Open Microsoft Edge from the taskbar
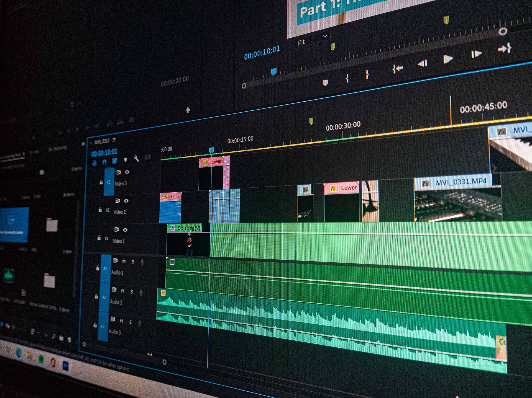Image resolution: width=532 pixels, height=398 pixels. tap(19, 353)
